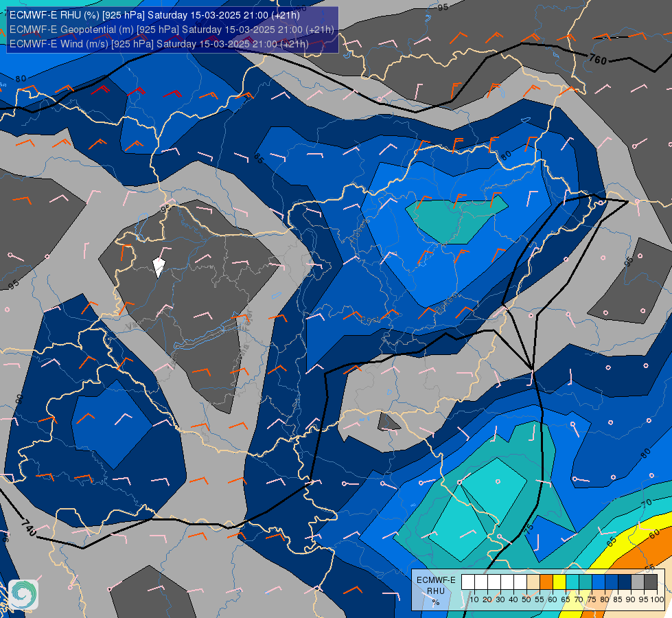Image resolution: width=672 pixels, height=618 pixels.
Task: Pick the orange 55-60 legend swatch
Action: click(546, 582)
